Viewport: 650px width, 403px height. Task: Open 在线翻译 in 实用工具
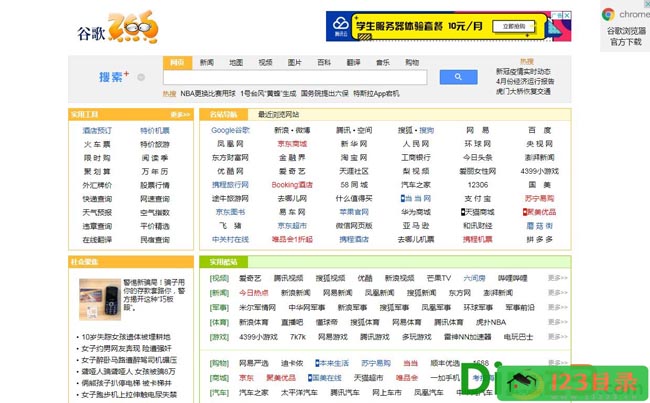(x=97, y=240)
